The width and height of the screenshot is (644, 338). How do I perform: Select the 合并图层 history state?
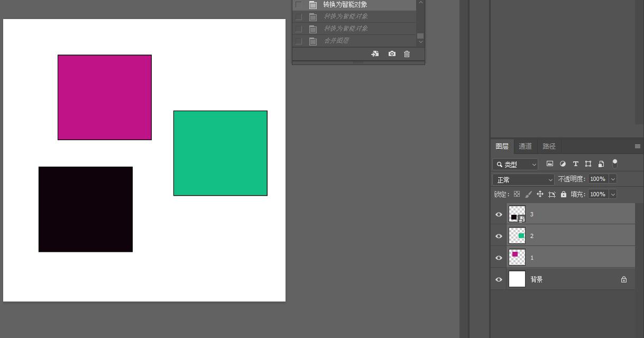[x=336, y=41]
